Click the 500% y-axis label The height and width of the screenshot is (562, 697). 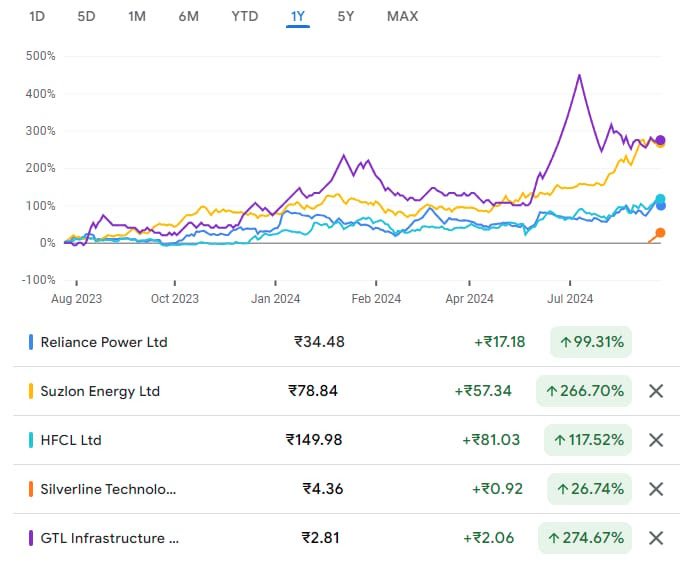(x=40, y=56)
